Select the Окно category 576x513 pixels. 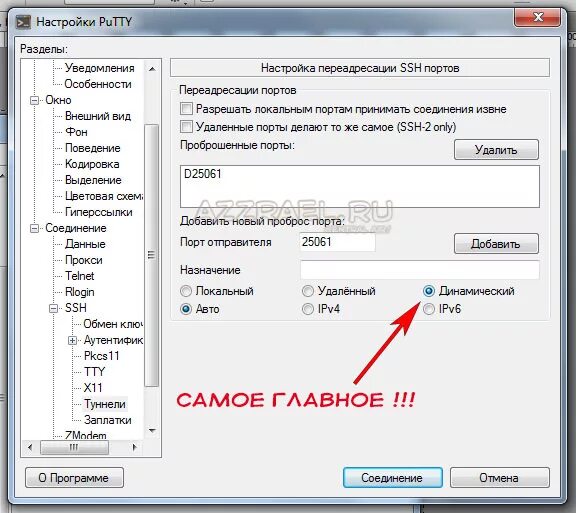[x=58, y=100]
